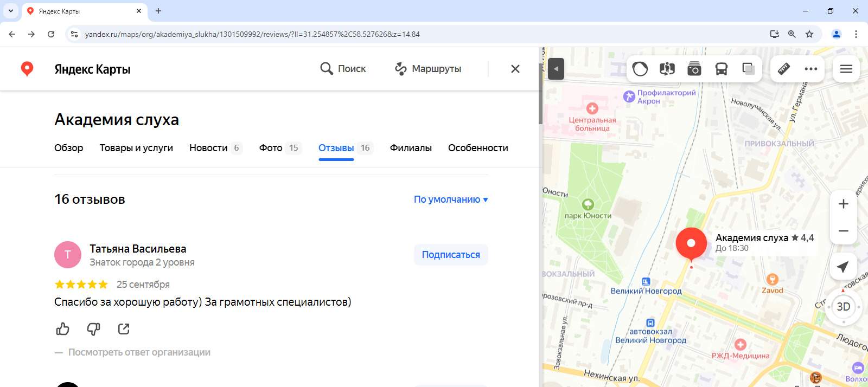Click the 'Поиск' search field
The height and width of the screenshot is (387, 868).
coord(343,69)
